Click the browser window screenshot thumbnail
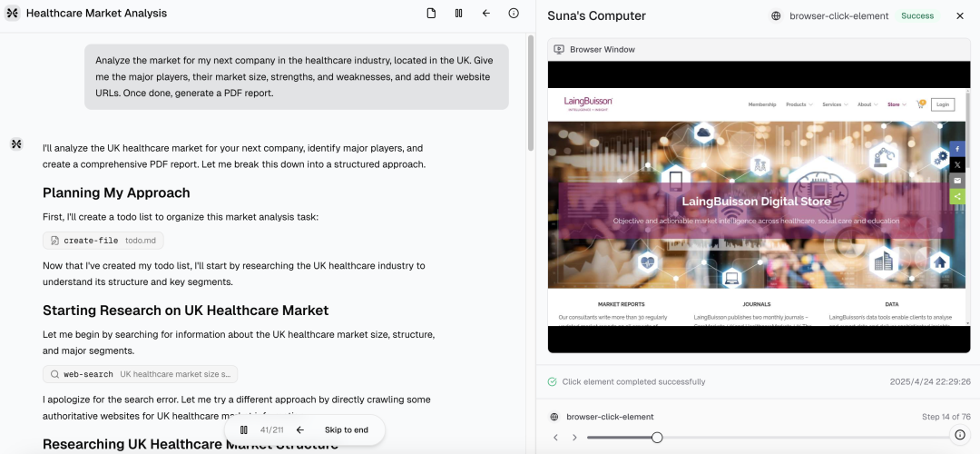The height and width of the screenshot is (454, 980). click(759, 207)
